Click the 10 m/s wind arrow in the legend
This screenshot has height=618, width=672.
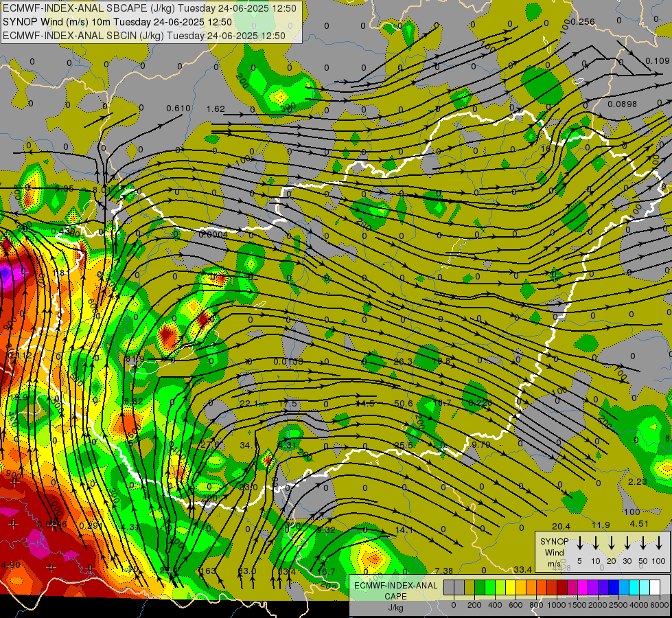point(595,542)
